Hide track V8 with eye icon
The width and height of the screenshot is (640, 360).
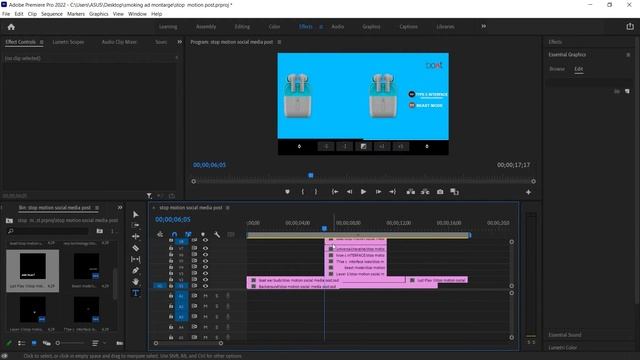pos(205,240)
